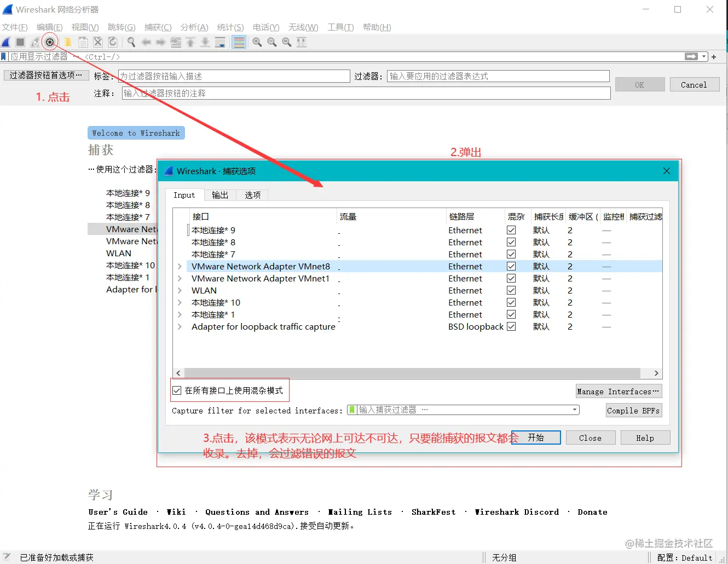
Task: Uncheck promiscuous mode for 本地连接* 7
Action: point(511,254)
